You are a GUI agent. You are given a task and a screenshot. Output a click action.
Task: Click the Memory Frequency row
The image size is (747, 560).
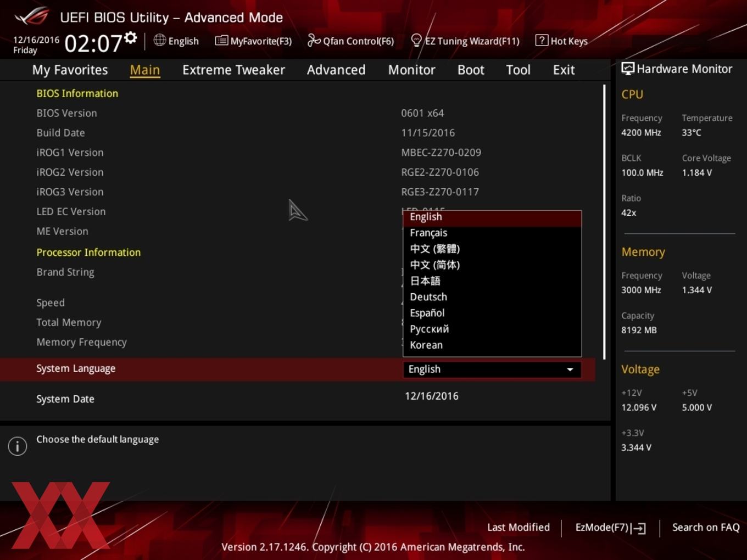pos(298,343)
